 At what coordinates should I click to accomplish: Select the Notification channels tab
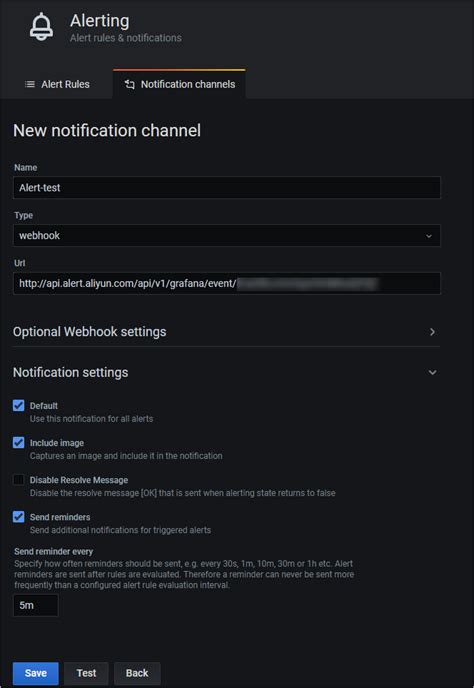pos(179,84)
